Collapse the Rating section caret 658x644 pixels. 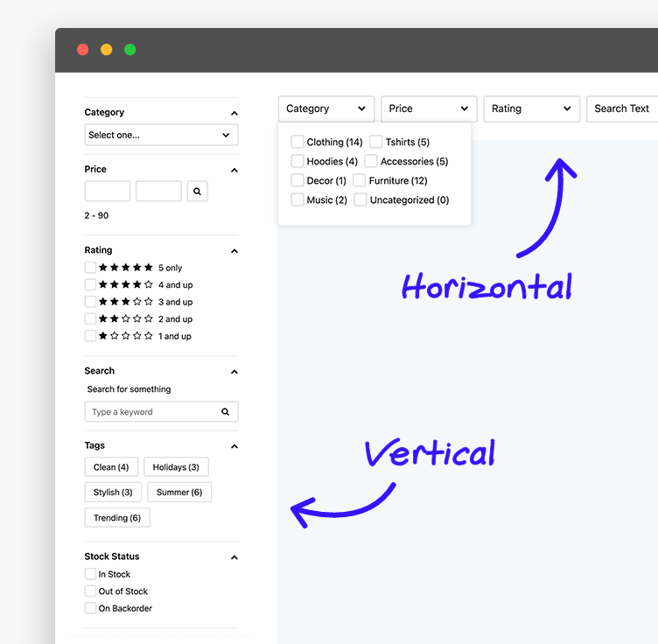pos(234,251)
